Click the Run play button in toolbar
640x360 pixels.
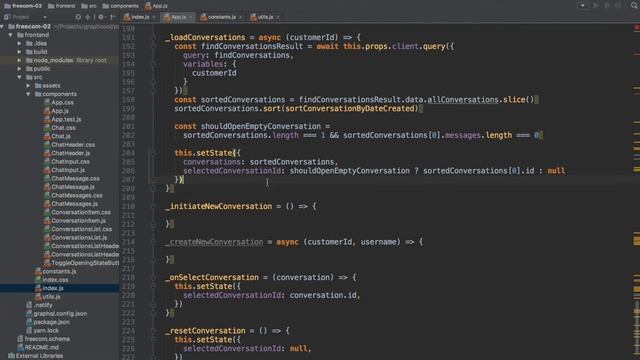[596, 6]
